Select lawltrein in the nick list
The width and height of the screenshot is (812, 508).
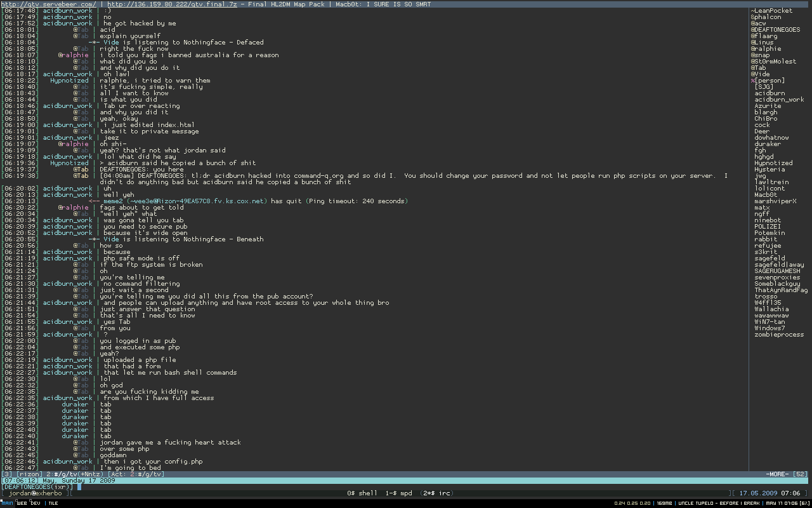[771, 182]
